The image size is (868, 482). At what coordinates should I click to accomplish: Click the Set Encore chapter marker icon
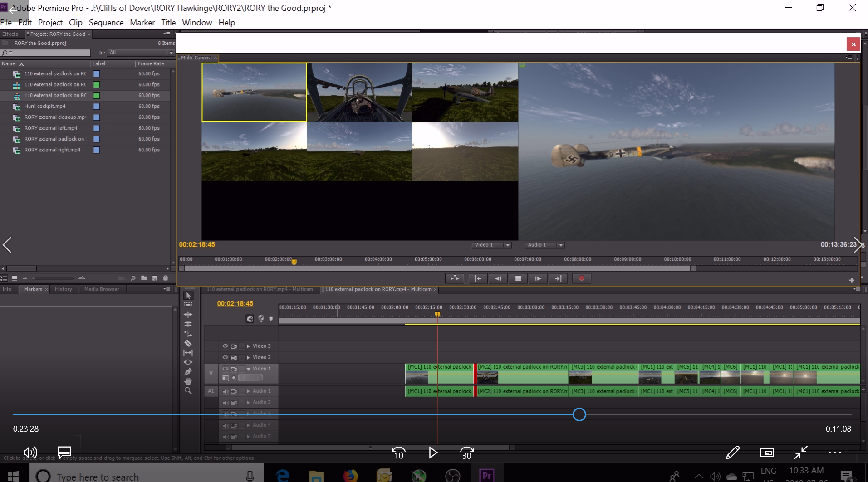click(261, 319)
